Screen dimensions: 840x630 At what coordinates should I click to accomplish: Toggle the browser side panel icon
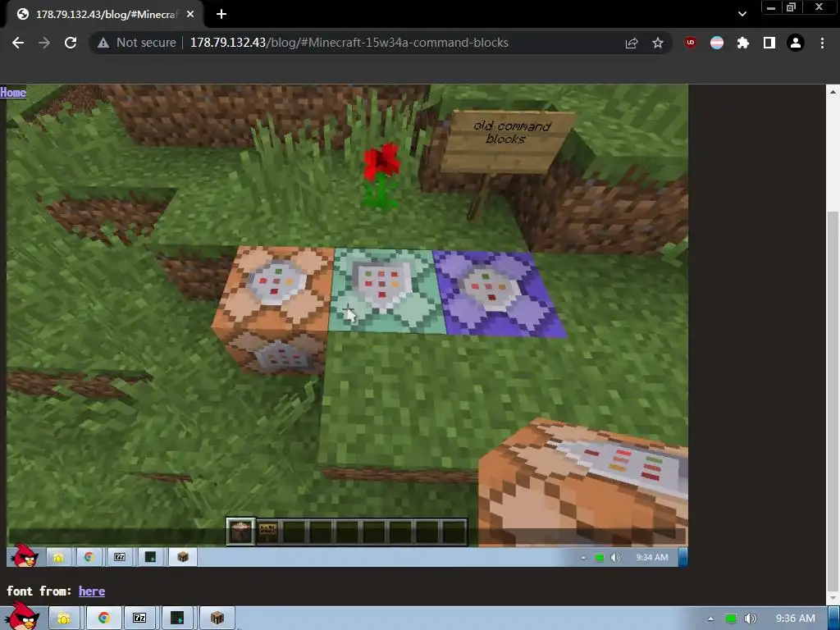pyautogui.click(x=769, y=43)
